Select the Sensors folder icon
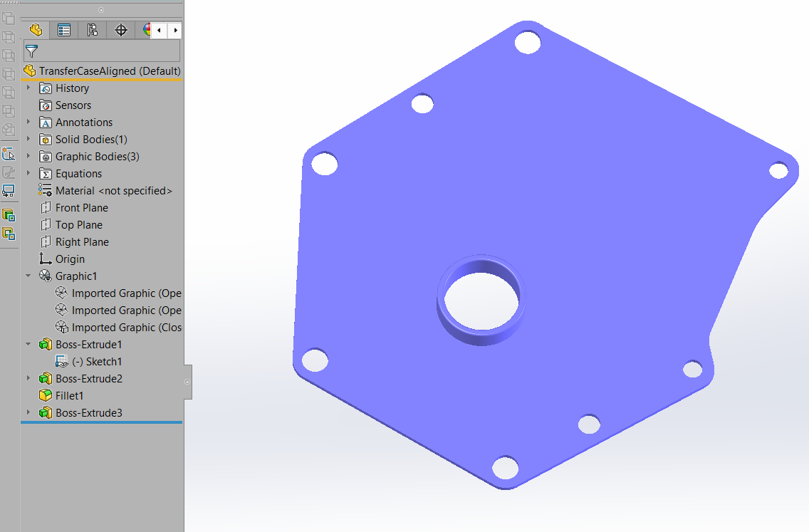809x532 pixels. coord(46,105)
